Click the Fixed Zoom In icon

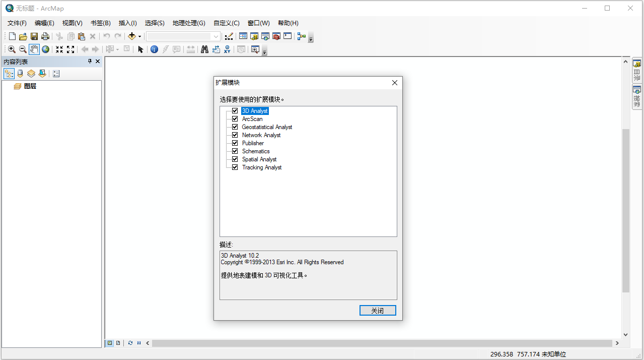pyautogui.click(x=59, y=49)
